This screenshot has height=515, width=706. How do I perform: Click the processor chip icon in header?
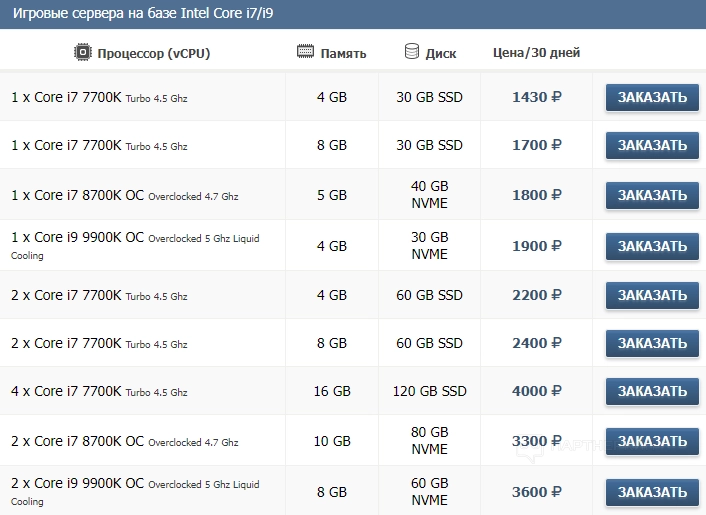point(82,52)
